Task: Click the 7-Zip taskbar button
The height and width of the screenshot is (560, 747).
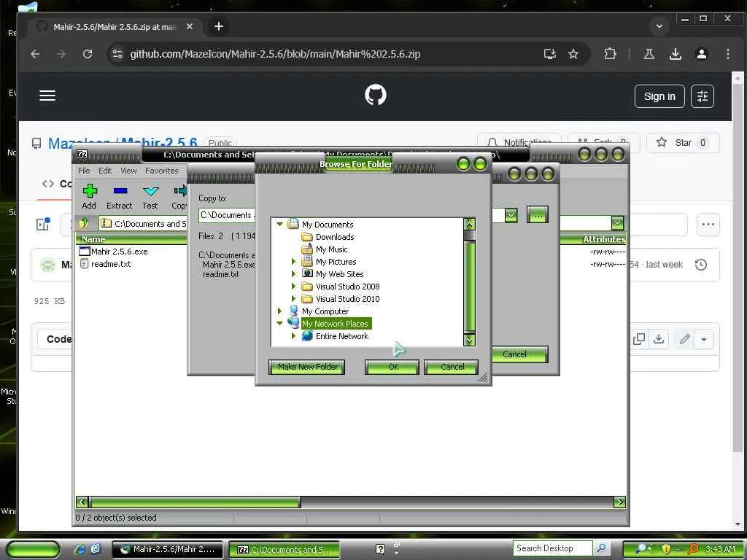Action: click(x=285, y=550)
